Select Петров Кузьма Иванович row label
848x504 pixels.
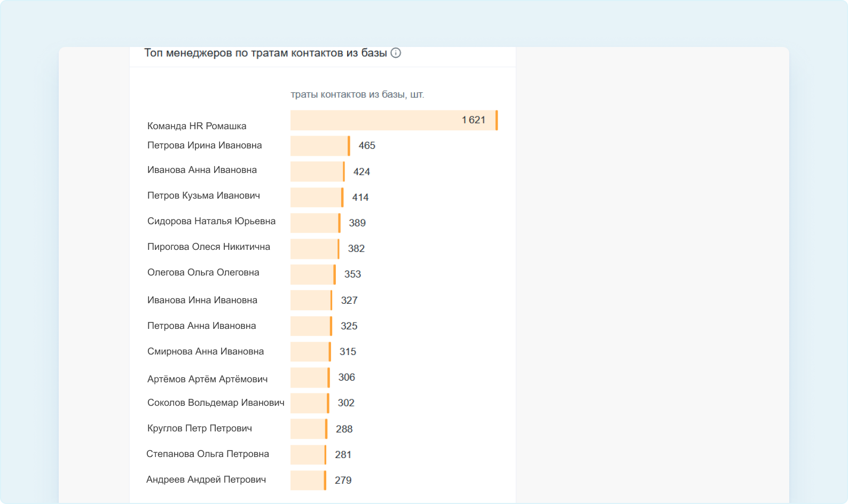203,195
